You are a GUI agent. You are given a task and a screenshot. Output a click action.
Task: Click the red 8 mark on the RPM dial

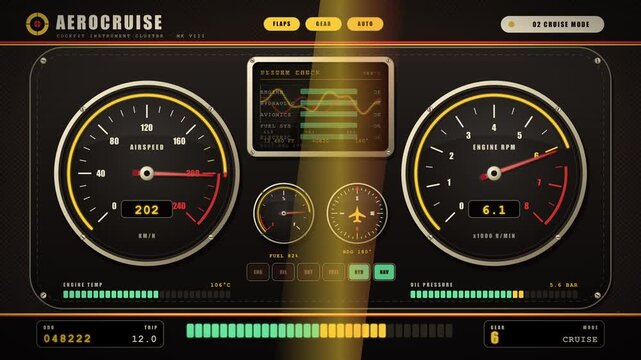coord(527,206)
